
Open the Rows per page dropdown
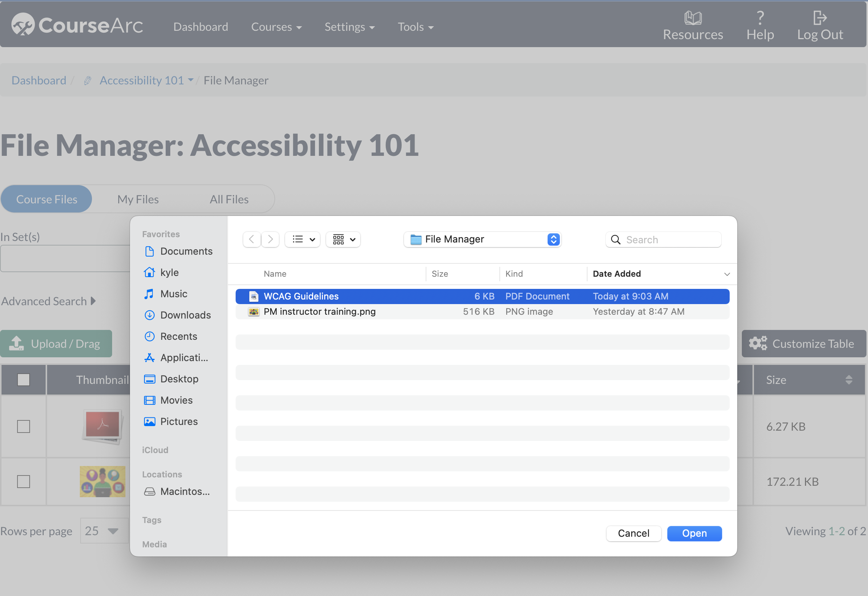coord(102,531)
